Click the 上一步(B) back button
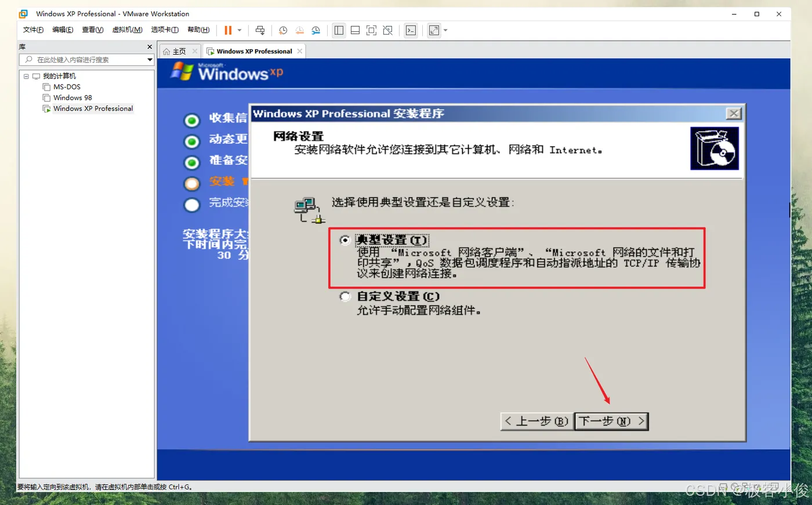The image size is (812, 505). click(536, 421)
